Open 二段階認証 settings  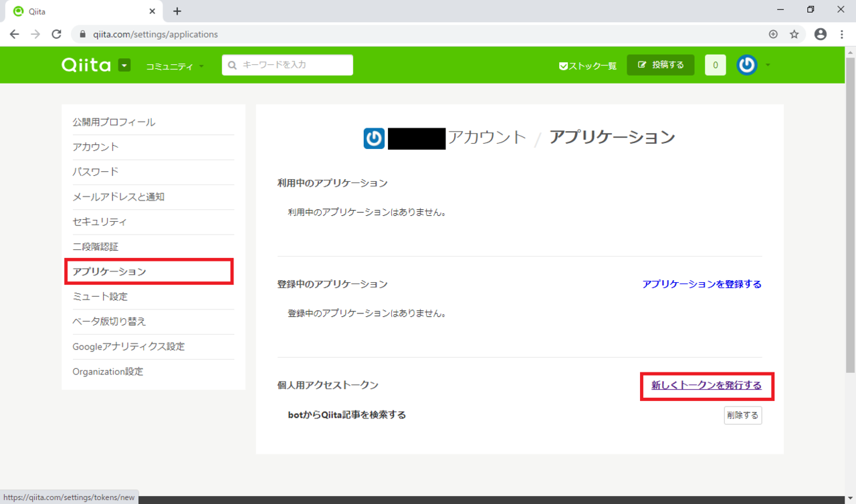[96, 247]
